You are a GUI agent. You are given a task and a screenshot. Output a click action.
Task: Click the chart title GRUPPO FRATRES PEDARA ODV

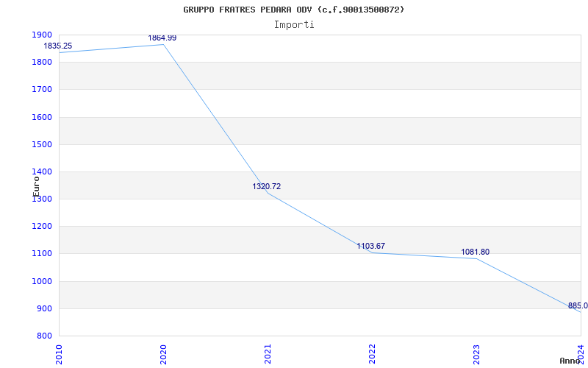click(293, 10)
